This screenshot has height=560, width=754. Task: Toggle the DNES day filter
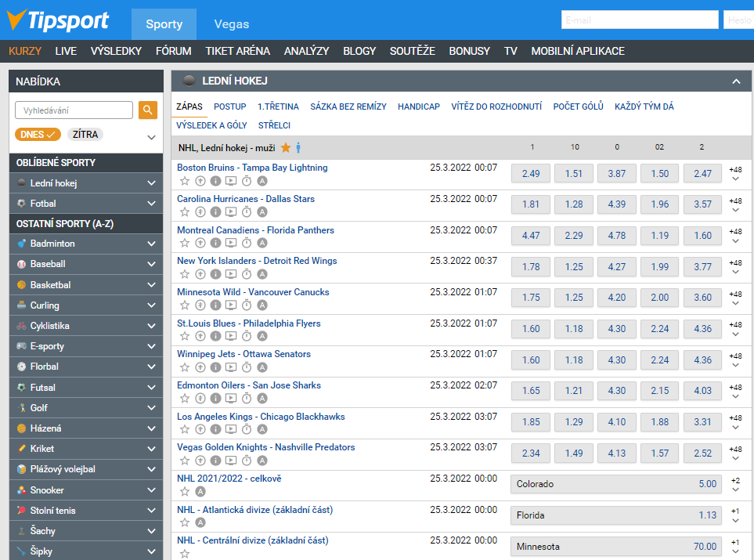click(x=38, y=134)
